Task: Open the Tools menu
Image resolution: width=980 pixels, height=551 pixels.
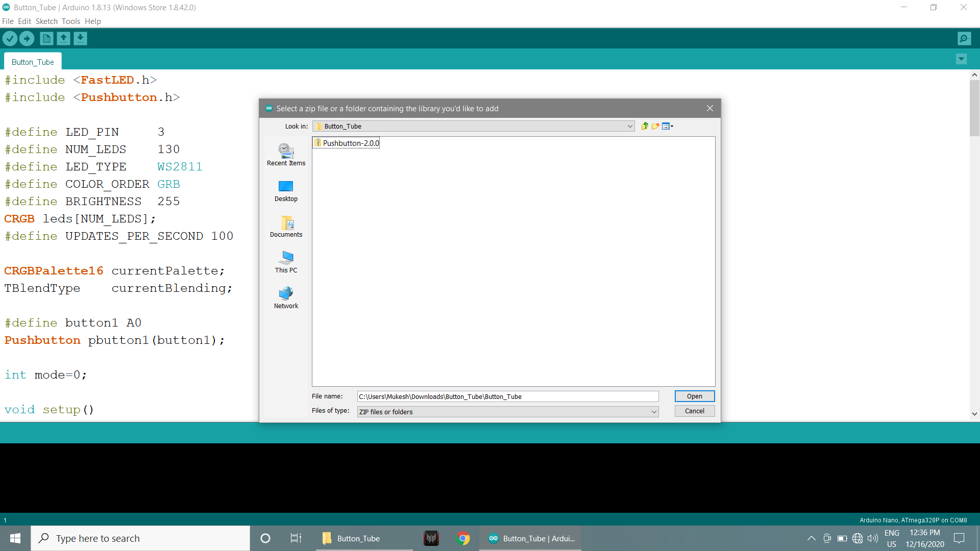Action: [x=71, y=21]
